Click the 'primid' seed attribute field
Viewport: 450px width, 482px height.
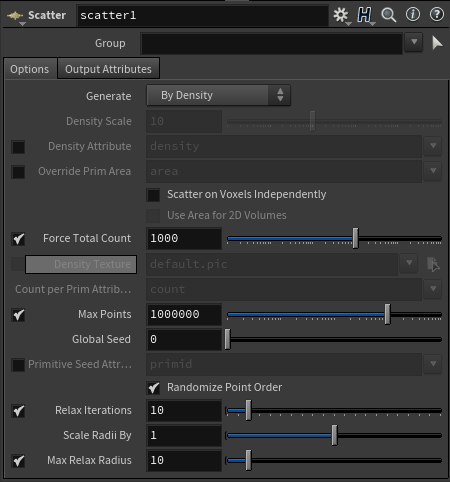point(284,364)
